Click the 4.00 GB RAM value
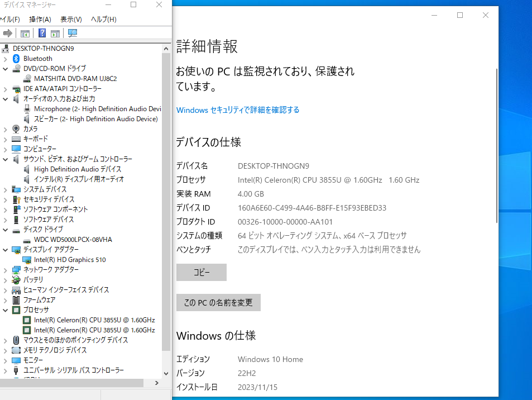532x400 pixels. 251,194
